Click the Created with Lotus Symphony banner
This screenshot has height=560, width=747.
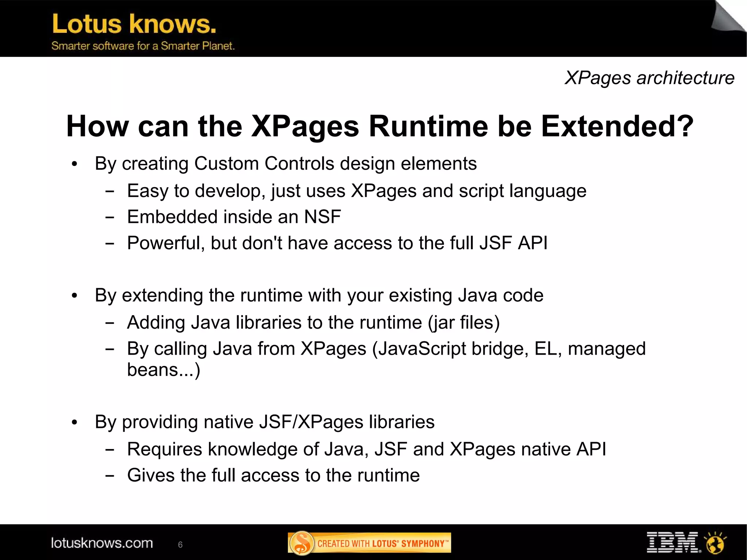click(x=369, y=543)
